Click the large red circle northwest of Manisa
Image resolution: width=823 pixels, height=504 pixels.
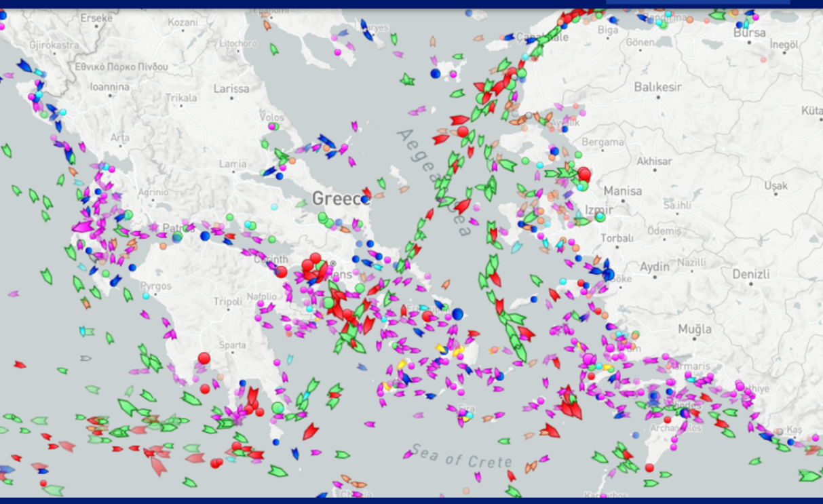[x=584, y=175]
